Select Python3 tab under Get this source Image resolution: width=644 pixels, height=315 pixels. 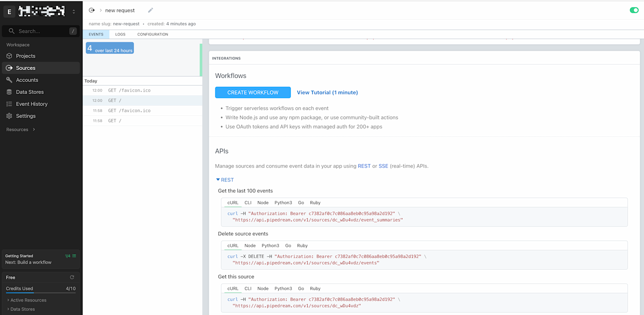pos(283,288)
